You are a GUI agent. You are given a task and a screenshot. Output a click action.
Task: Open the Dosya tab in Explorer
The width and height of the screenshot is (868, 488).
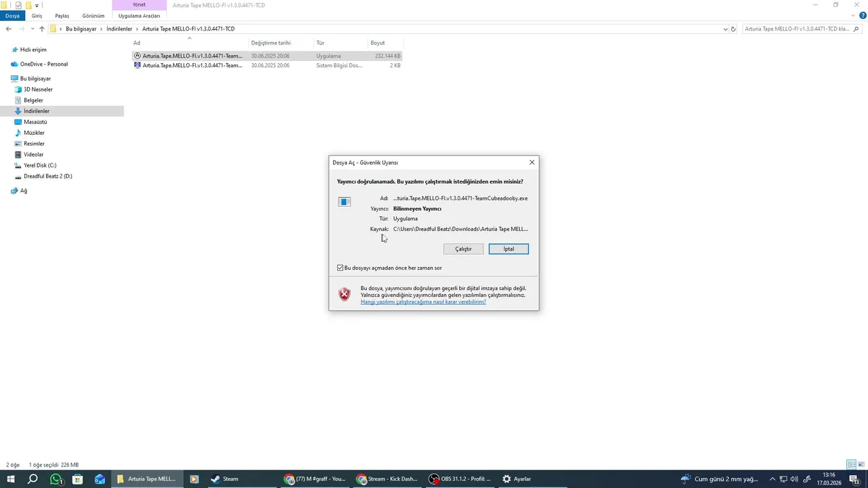point(12,16)
